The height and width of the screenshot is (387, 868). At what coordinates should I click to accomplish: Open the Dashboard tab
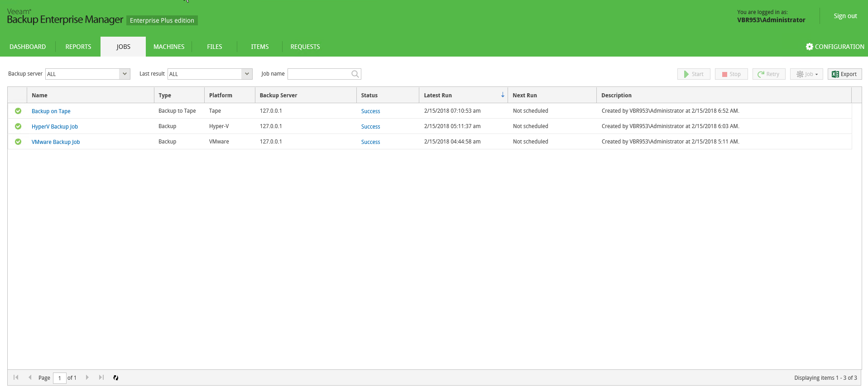28,47
